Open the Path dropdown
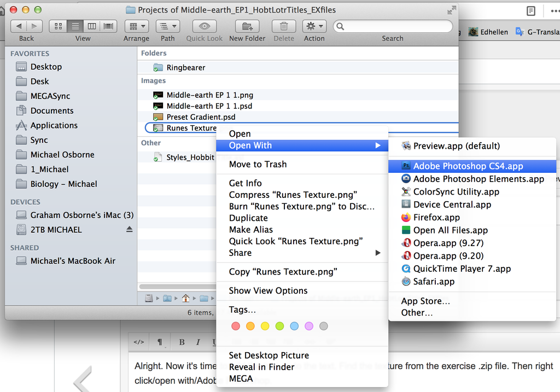 coord(168,26)
